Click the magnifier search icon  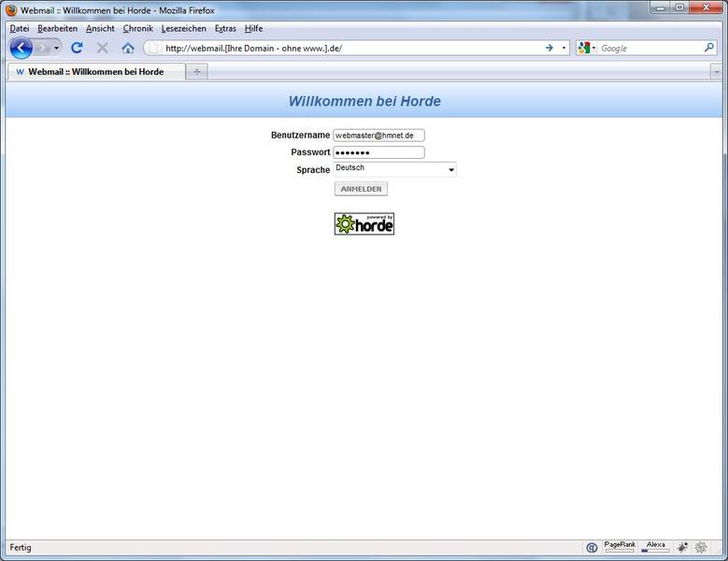point(709,48)
